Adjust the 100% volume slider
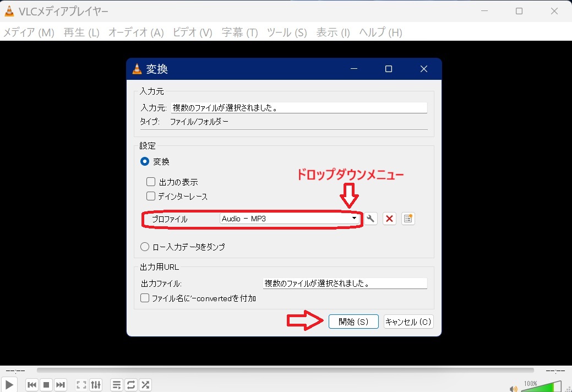572x392 pixels. (x=542, y=386)
